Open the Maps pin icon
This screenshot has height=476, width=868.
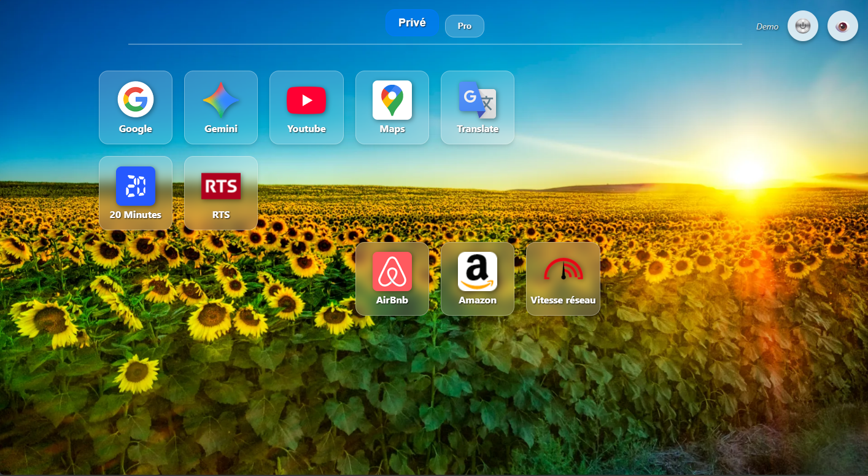pos(392,99)
